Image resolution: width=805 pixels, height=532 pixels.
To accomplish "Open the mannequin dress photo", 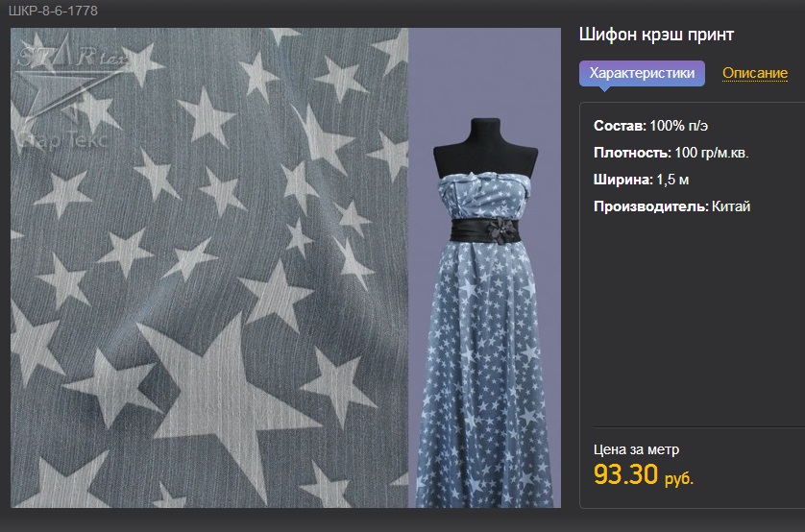I will coord(485,268).
